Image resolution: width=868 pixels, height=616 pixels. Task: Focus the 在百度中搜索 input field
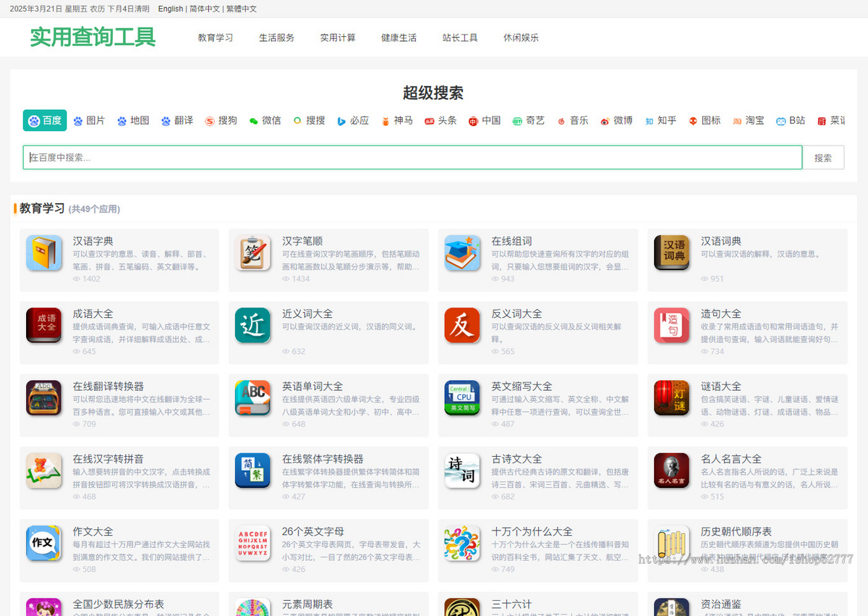(x=412, y=158)
